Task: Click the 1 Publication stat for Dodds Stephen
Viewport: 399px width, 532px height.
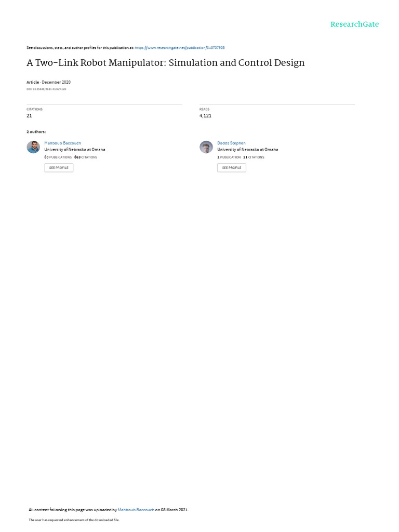Action: (x=229, y=157)
